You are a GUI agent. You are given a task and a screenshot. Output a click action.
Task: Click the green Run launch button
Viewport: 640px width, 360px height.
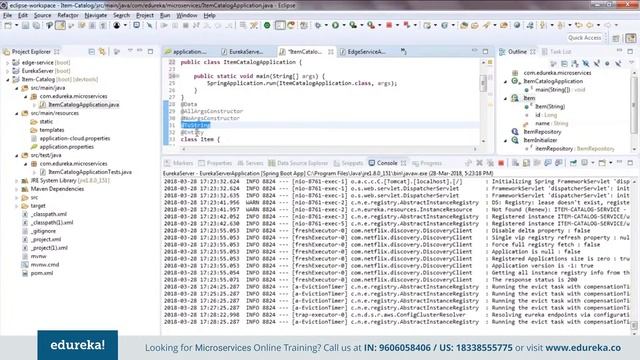coord(335,25)
